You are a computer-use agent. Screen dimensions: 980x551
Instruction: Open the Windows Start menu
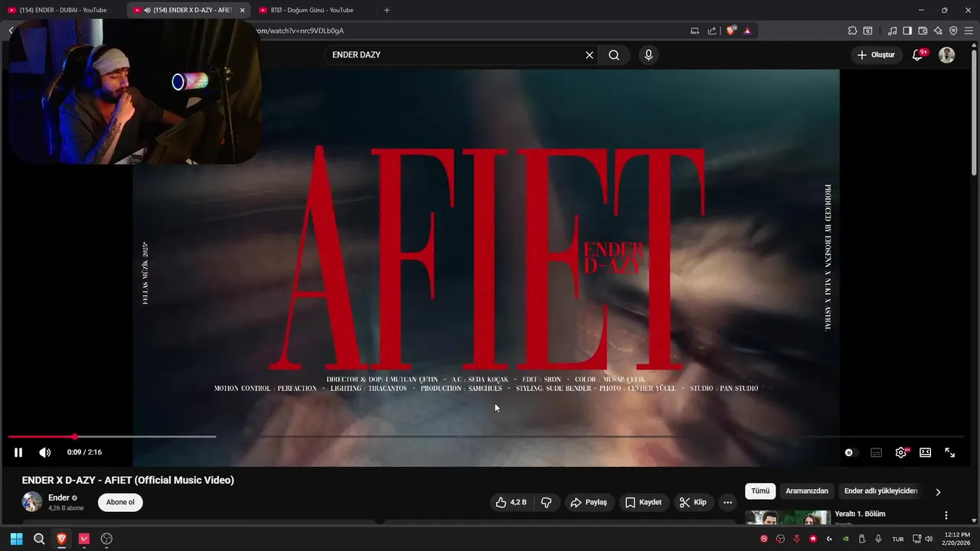pos(16,539)
